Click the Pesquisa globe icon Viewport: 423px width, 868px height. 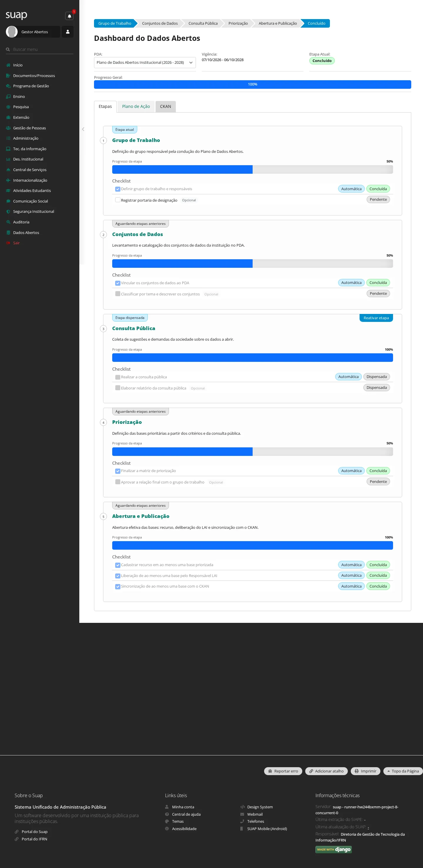[8, 107]
